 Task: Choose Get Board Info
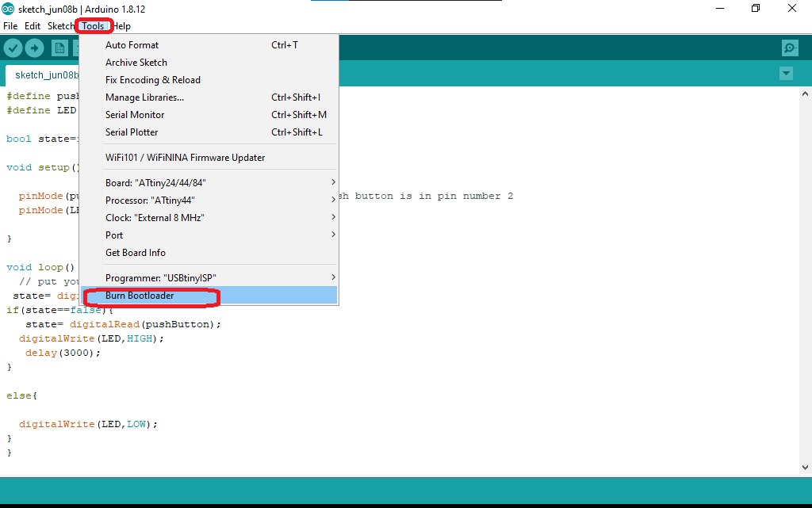point(209,253)
